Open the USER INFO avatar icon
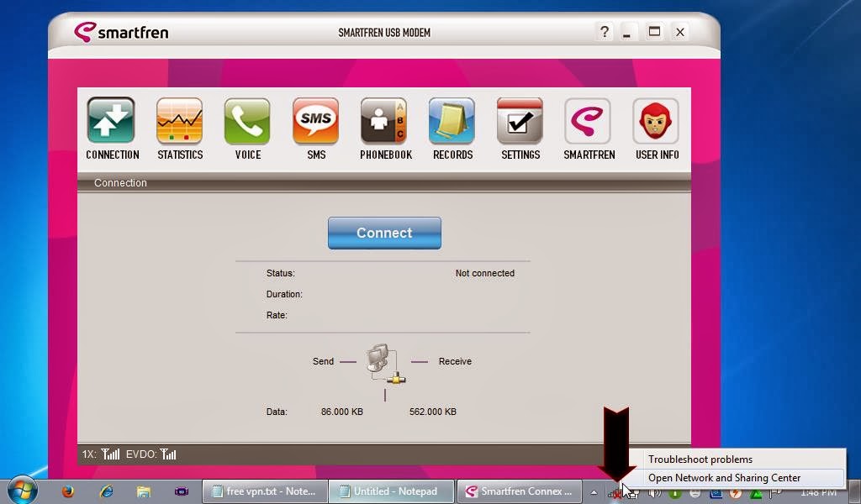This screenshot has width=861, height=504. coord(656,121)
